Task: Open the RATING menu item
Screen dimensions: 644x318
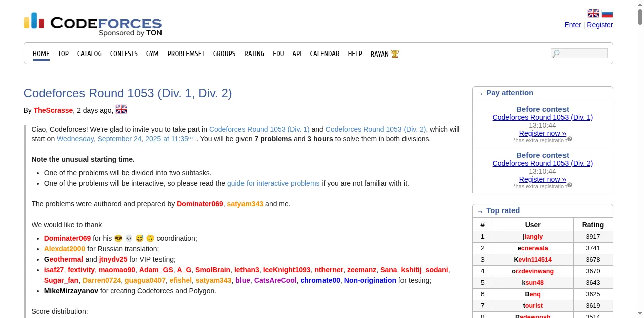Action: [254, 54]
